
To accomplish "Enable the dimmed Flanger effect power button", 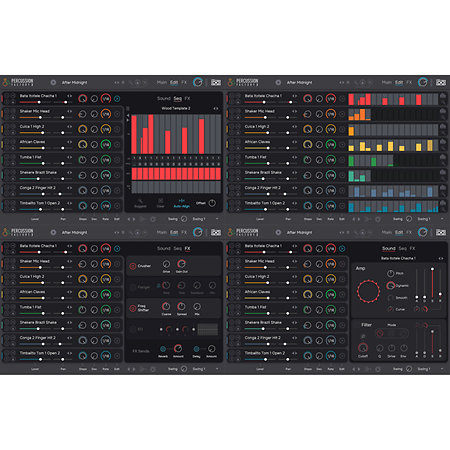I will [x=133, y=287].
